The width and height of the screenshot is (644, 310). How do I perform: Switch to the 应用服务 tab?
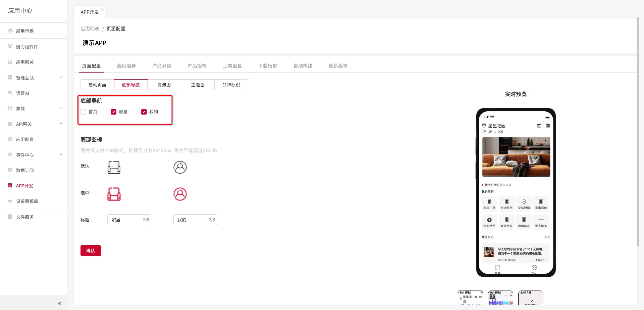click(126, 66)
